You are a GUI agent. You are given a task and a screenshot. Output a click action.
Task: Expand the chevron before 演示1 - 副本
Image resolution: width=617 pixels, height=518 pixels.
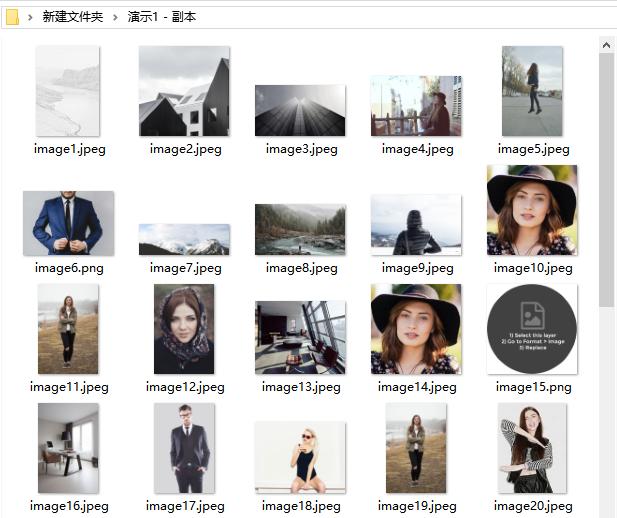[115, 17]
